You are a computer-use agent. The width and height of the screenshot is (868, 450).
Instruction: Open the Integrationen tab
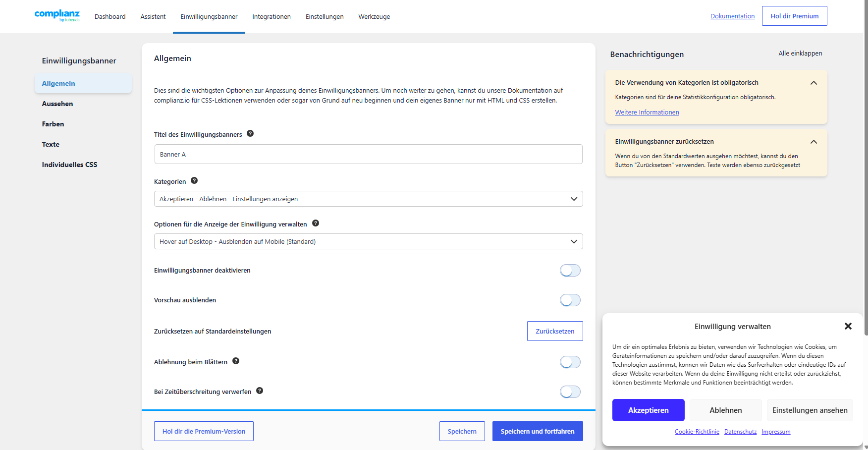[x=271, y=17]
